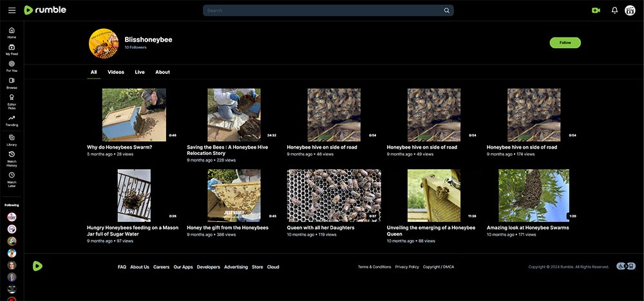Open the notifications bell
The width and height of the screenshot is (644, 301).
(614, 10)
